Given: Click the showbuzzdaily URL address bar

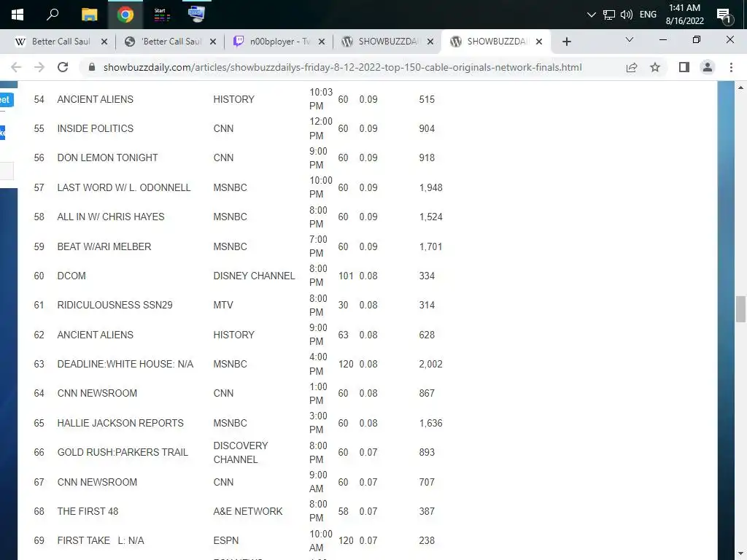Looking at the screenshot, I should 342,67.
